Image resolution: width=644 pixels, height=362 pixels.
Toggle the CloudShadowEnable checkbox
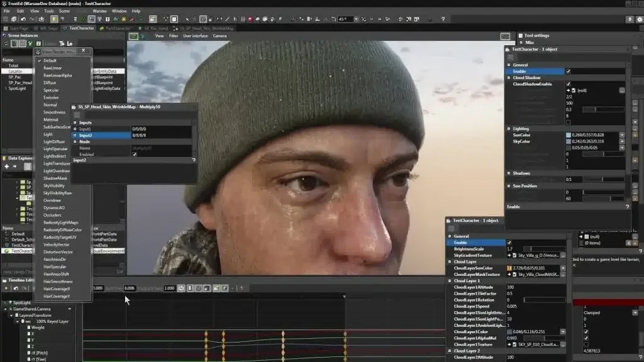coord(568,83)
